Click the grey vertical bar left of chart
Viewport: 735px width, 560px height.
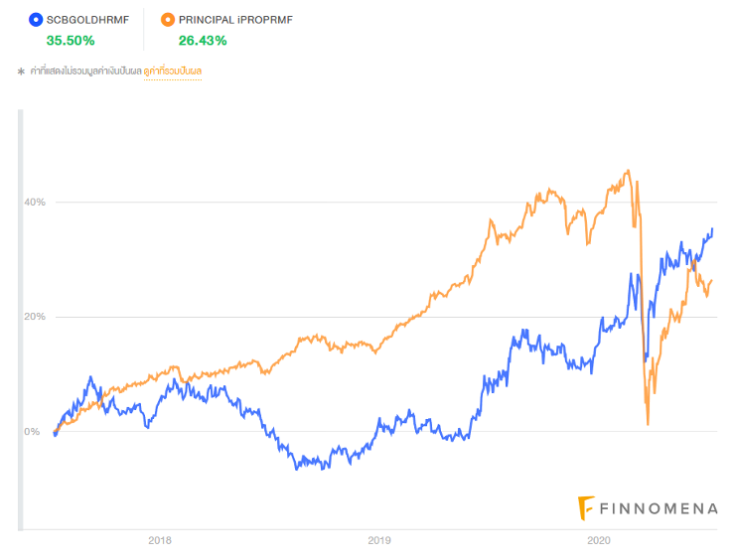tap(20, 318)
